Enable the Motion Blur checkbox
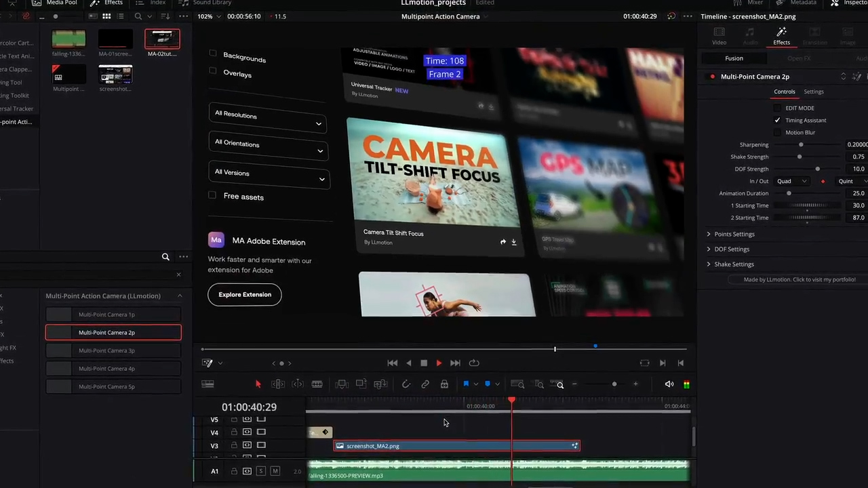This screenshot has height=488, width=868. [x=777, y=133]
